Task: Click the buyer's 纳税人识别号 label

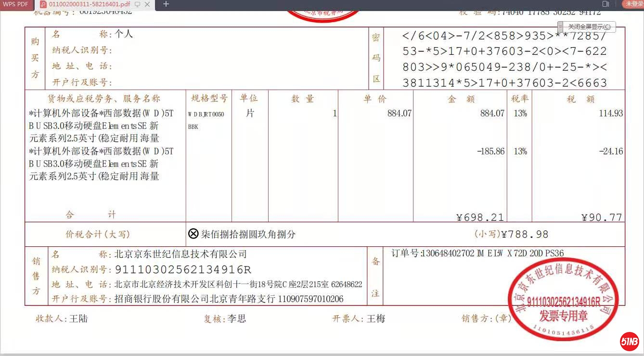Action: pos(82,51)
